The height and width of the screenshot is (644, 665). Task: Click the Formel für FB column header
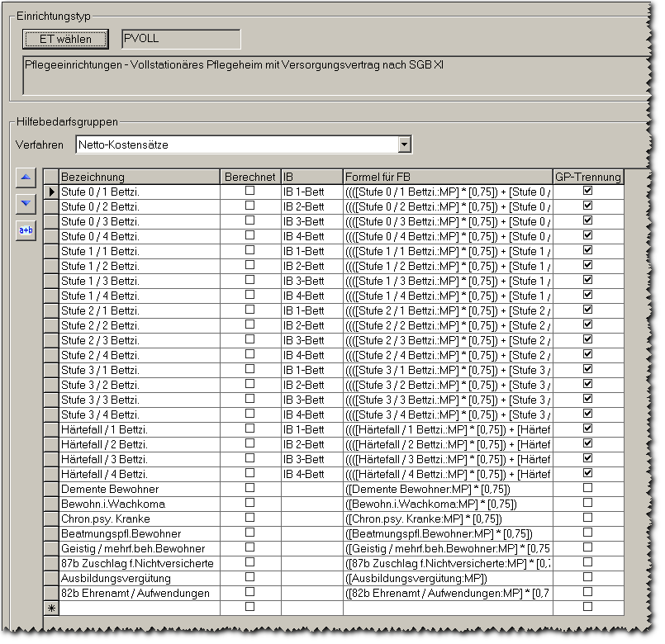tap(447, 177)
